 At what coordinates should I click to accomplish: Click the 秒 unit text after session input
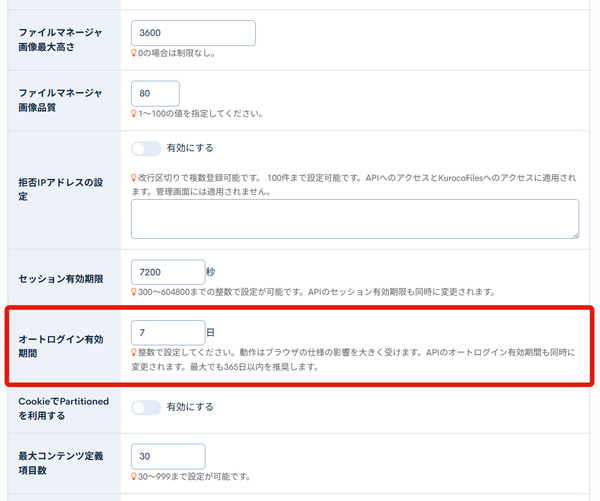(210, 272)
